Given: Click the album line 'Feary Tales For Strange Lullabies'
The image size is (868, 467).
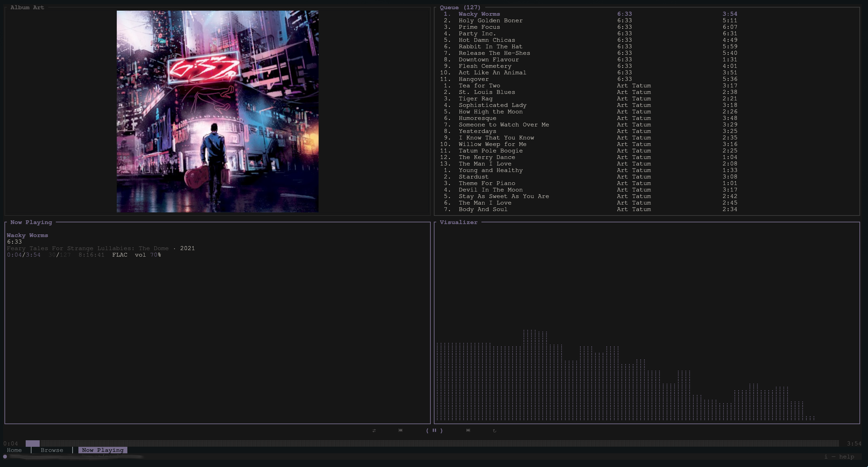Looking at the screenshot, I should pyautogui.click(x=88, y=248).
